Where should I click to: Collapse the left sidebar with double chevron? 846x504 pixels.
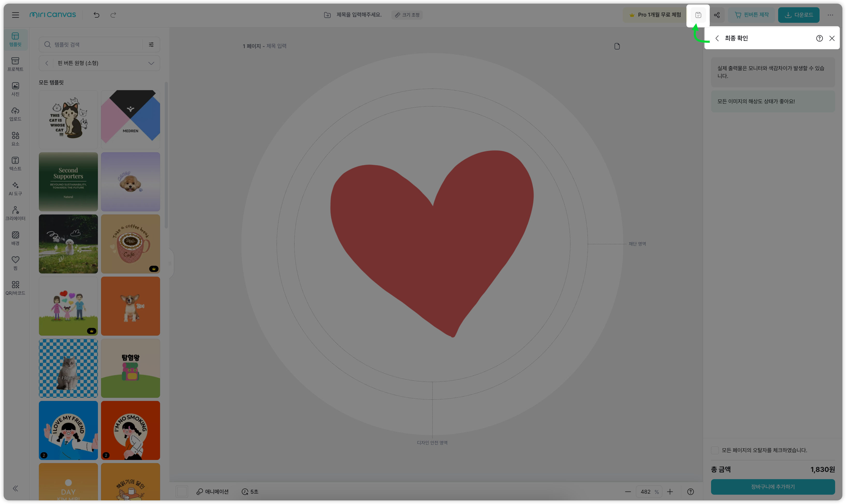click(15, 488)
